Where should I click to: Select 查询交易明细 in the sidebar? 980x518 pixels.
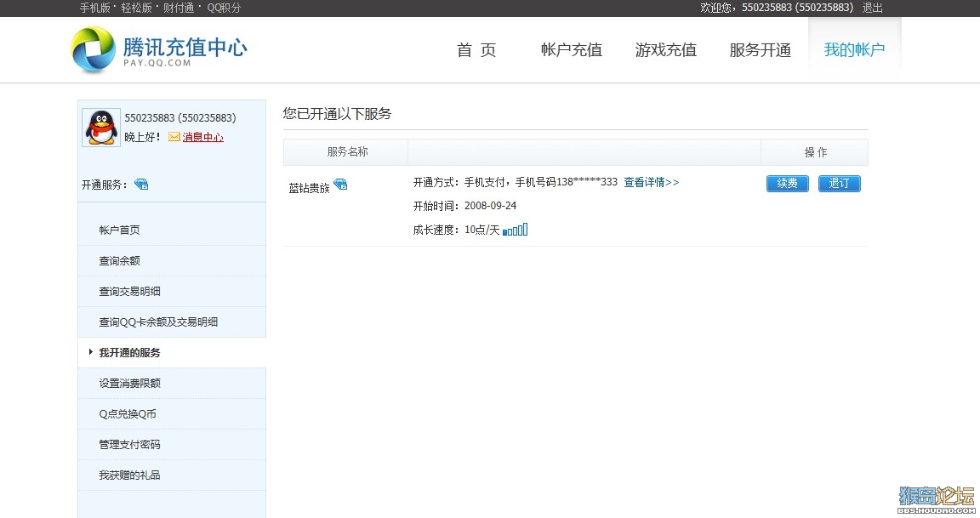172,291
